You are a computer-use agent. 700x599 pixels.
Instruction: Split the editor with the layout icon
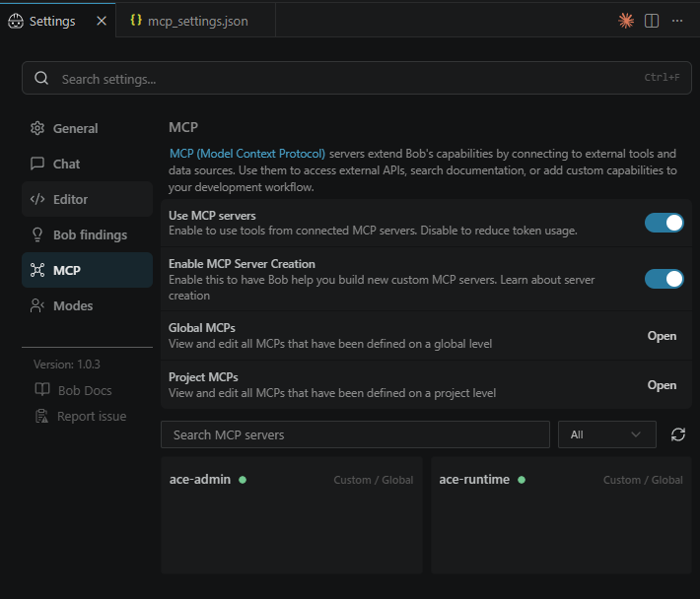(652, 21)
